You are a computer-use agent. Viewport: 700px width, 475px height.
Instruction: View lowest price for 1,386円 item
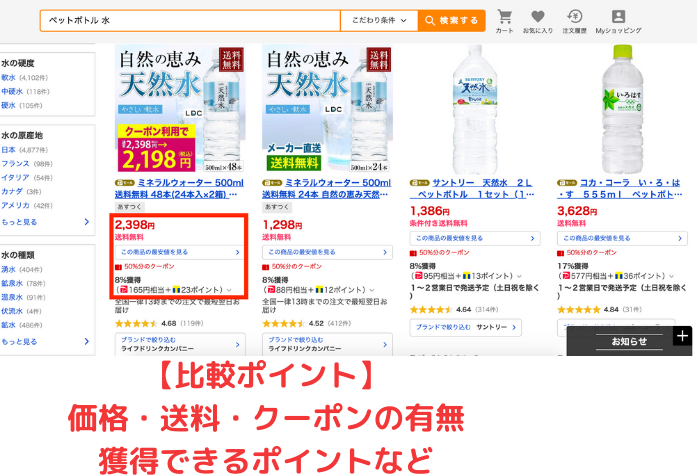475,238
